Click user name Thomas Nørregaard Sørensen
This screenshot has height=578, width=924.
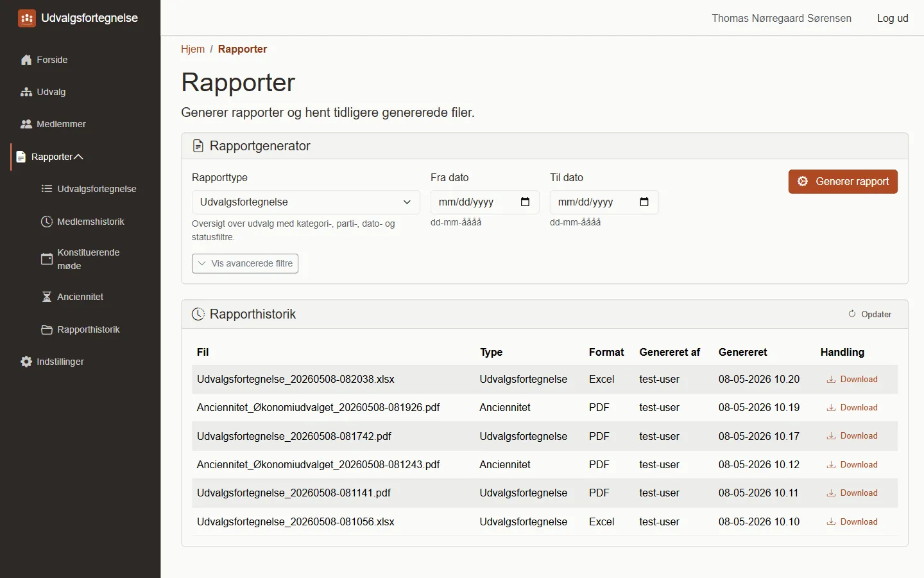(x=782, y=18)
